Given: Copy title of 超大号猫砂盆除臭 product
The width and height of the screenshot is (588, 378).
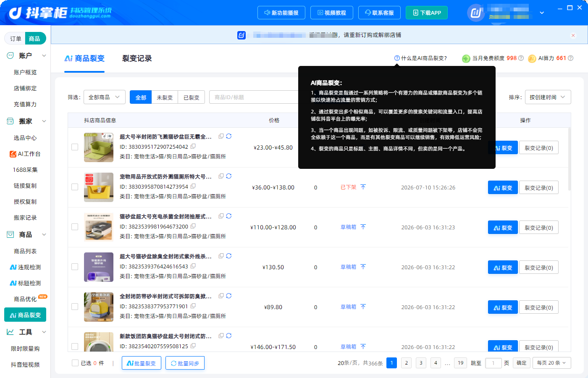Looking at the screenshot, I should point(221,256).
